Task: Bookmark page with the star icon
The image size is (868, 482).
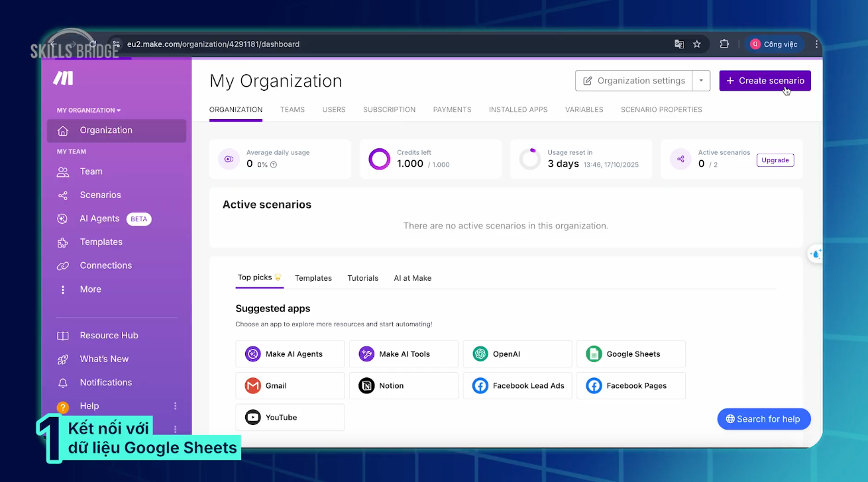Action: (x=697, y=44)
